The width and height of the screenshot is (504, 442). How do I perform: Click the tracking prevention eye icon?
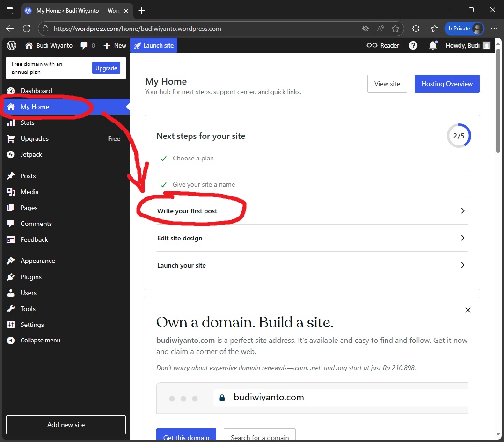click(365, 29)
